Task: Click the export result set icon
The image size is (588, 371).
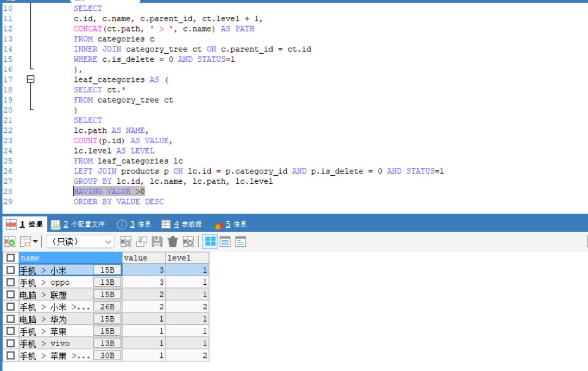Action: 10,242
